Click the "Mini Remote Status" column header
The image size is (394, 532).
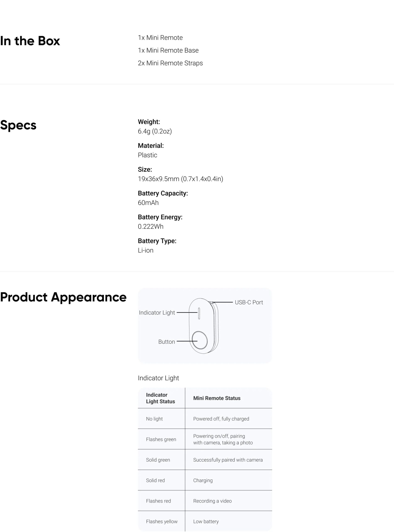pos(217,398)
